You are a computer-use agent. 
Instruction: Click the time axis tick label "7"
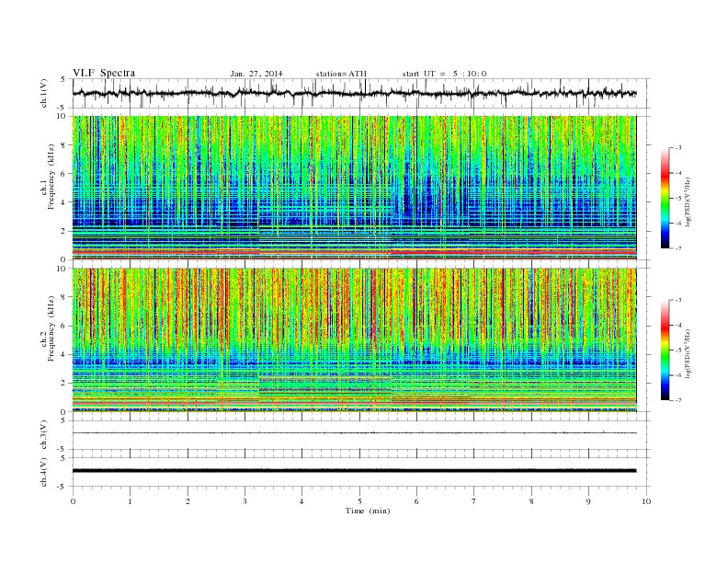pos(474,501)
